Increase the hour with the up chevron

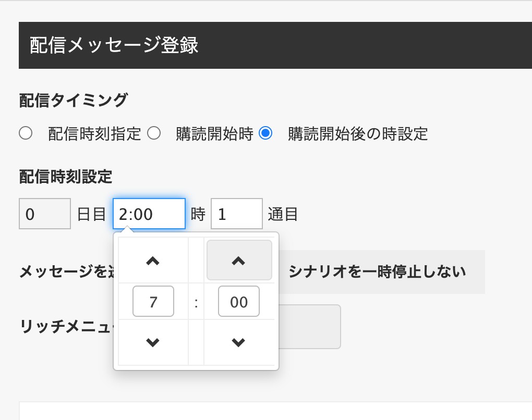pos(153,261)
